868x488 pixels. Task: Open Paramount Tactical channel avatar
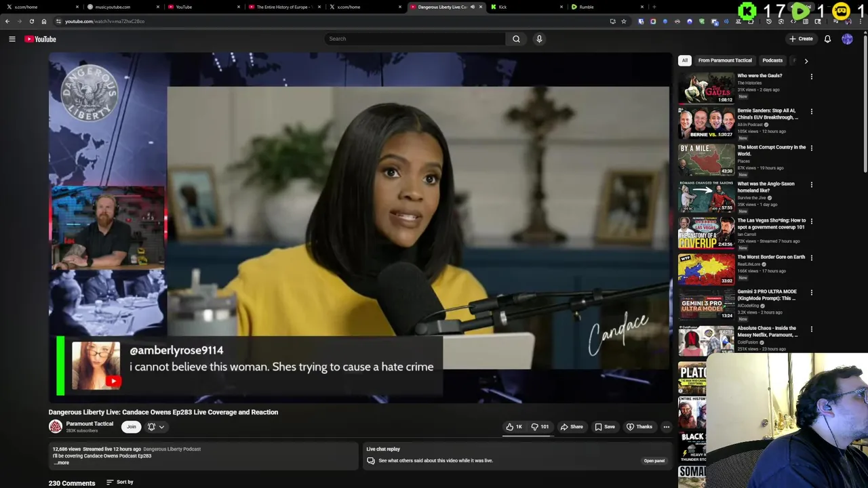(56, 426)
